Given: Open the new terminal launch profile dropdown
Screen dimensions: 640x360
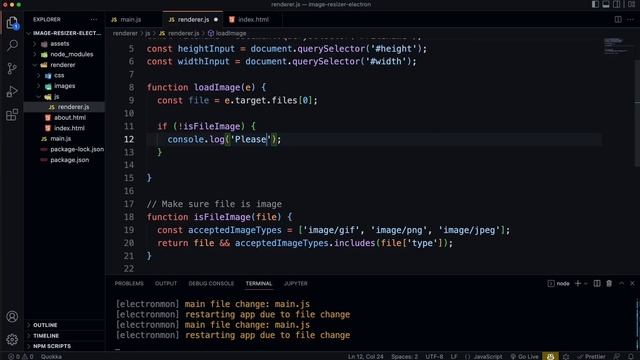Looking at the screenshot, I should pyautogui.click(x=586, y=283).
